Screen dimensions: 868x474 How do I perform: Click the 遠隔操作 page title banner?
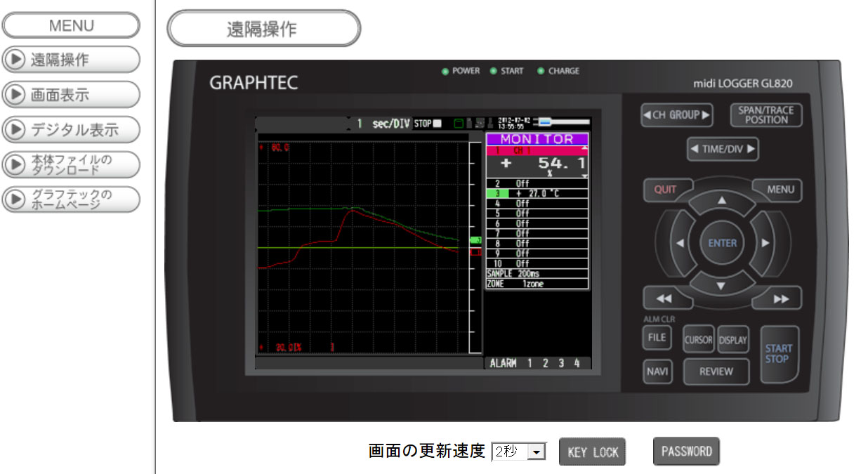tap(263, 29)
